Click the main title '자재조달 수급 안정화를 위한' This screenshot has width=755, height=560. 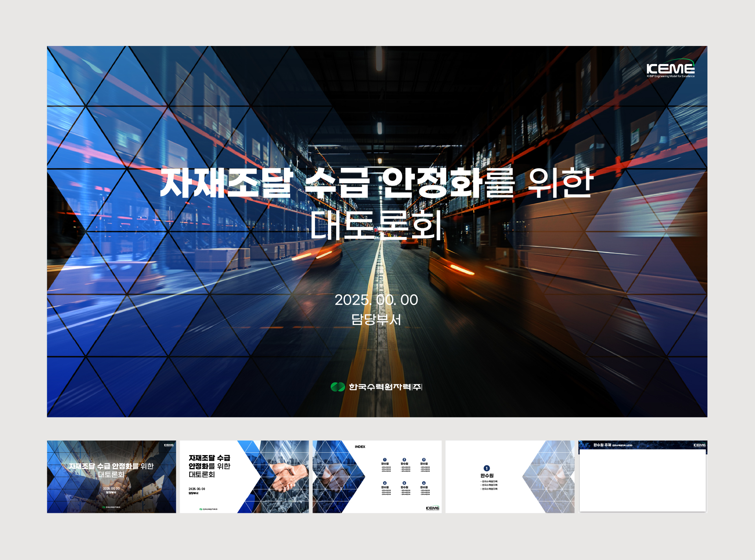pyautogui.click(x=376, y=183)
